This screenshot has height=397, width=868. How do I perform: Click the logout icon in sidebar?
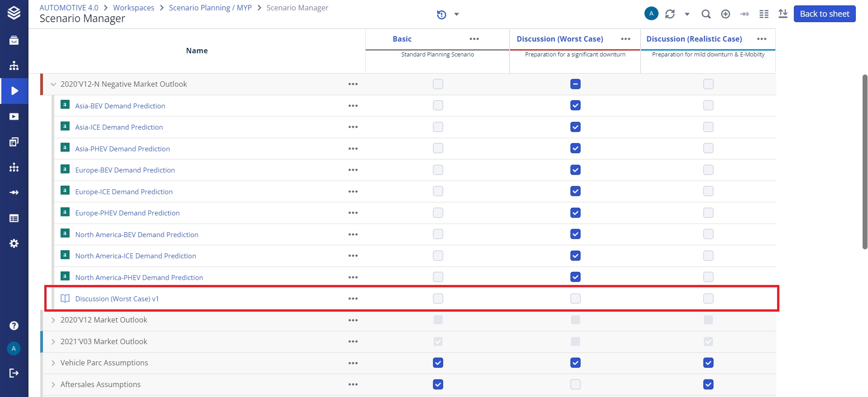[x=14, y=373]
